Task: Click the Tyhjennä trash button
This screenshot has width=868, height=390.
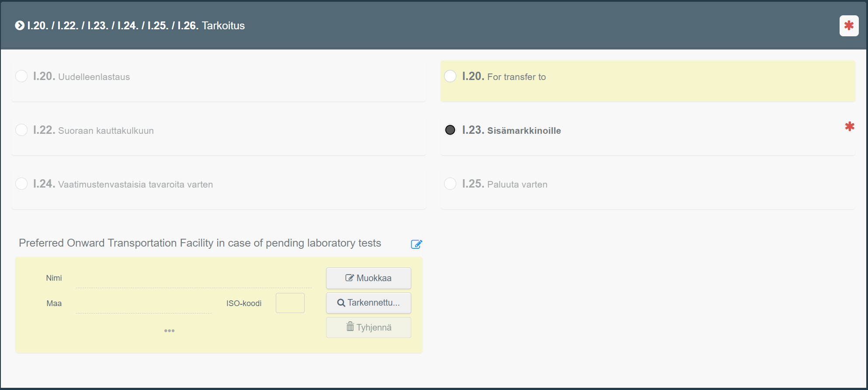Action: pos(368,327)
